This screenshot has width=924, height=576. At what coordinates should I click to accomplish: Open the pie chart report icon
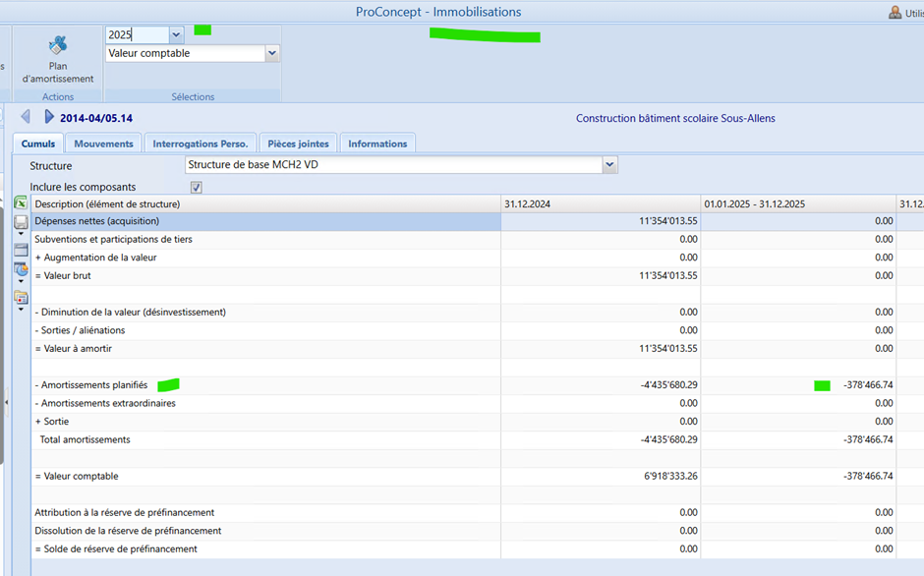click(x=21, y=268)
